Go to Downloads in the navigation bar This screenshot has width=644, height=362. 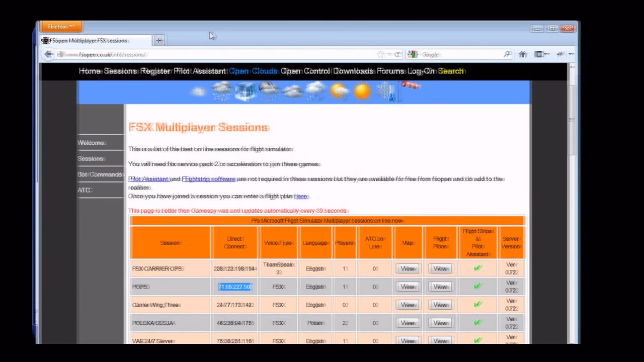[354, 71]
